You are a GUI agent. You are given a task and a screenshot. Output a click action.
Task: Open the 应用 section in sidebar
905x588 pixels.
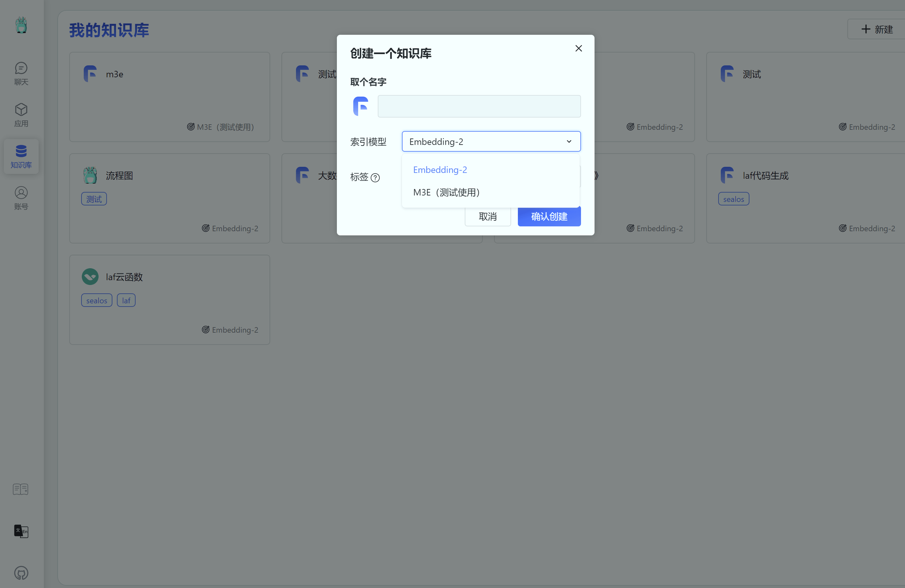coord(21,114)
